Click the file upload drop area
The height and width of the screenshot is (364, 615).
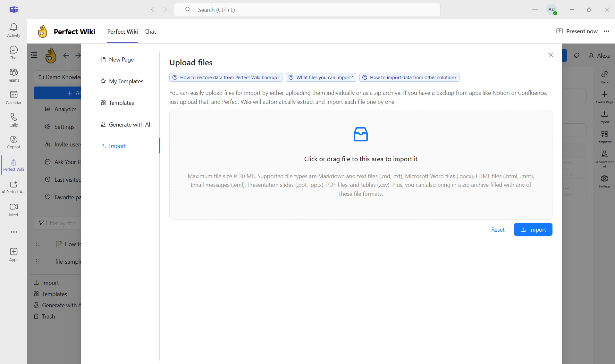click(360, 159)
